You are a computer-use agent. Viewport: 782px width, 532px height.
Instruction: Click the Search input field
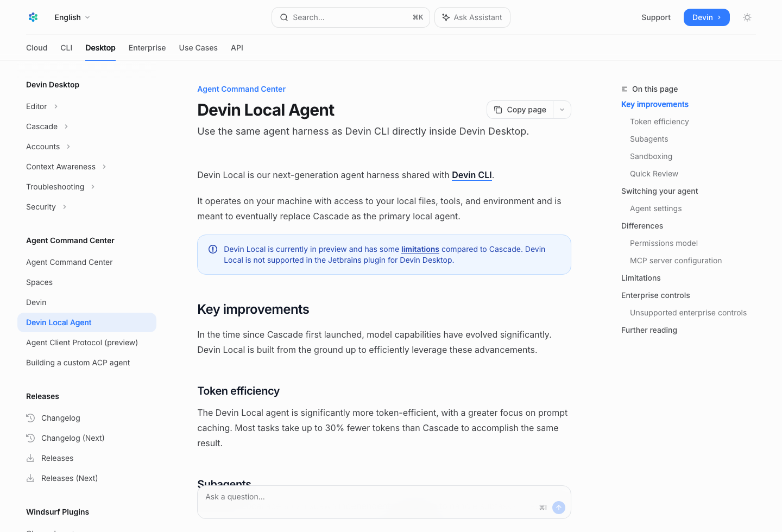pos(351,17)
